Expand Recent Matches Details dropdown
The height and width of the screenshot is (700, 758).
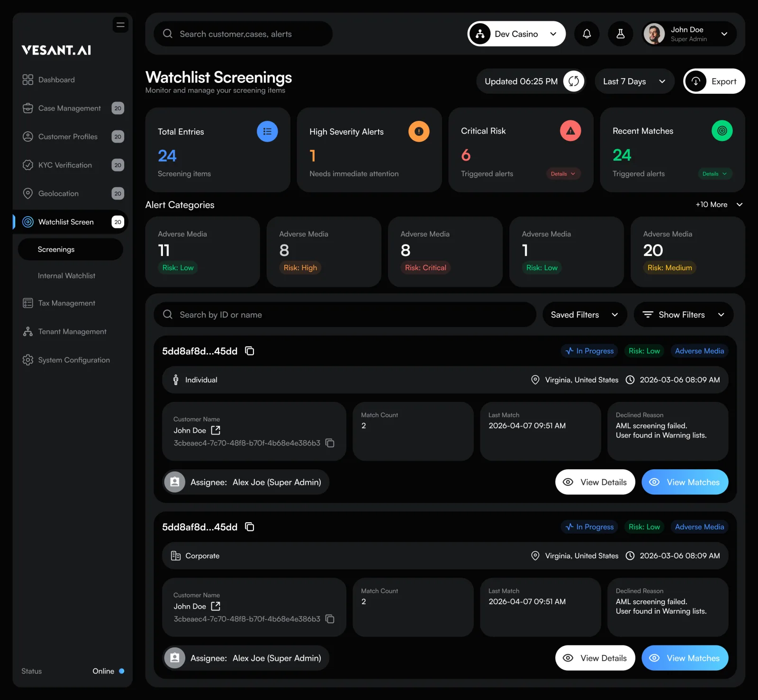(715, 173)
